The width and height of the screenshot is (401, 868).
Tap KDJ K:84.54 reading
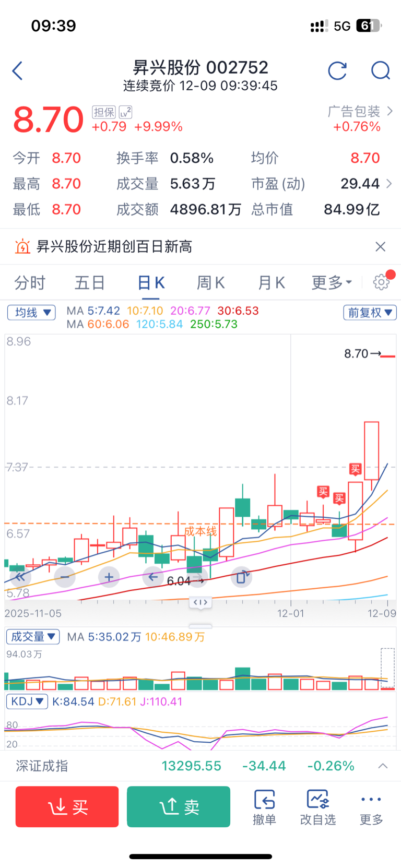(x=73, y=701)
